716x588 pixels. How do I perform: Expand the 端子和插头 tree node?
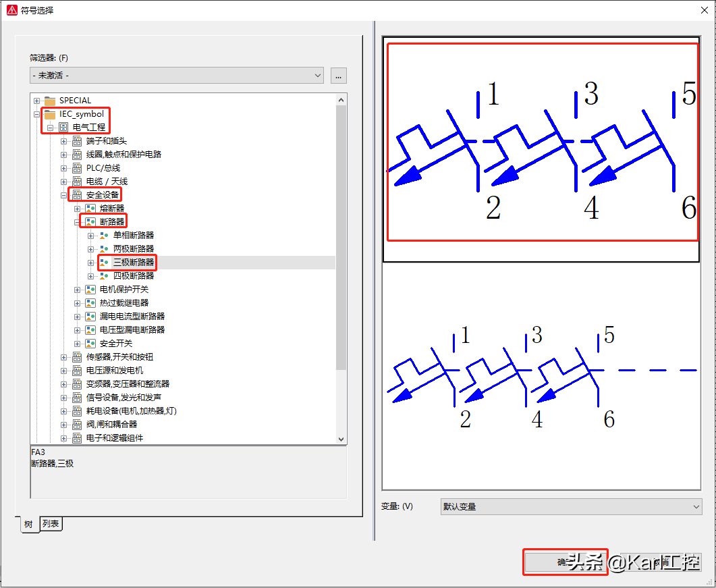pyautogui.click(x=64, y=141)
